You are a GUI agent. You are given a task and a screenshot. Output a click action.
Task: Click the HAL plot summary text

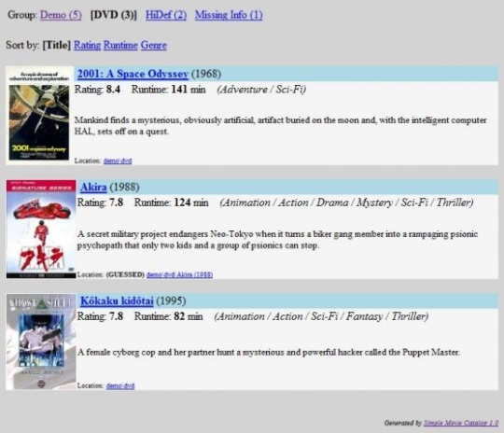click(280, 126)
